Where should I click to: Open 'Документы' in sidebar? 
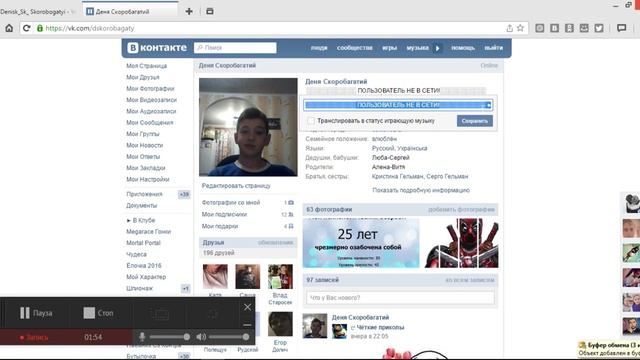click(142, 205)
